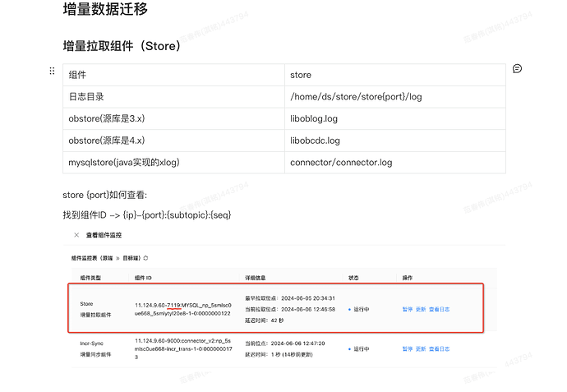This screenshot has height=392, width=567.
Task: Click the Incr-Sync 增量同步组件 type cell
Action: (x=96, y=349)
